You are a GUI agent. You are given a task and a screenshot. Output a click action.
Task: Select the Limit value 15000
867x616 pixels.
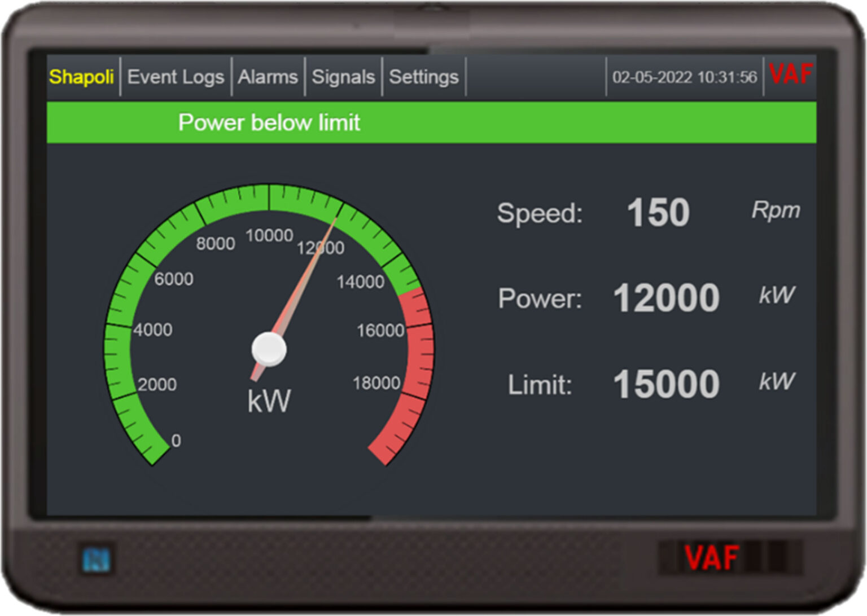pyautogui.click(x=666, y=384)
